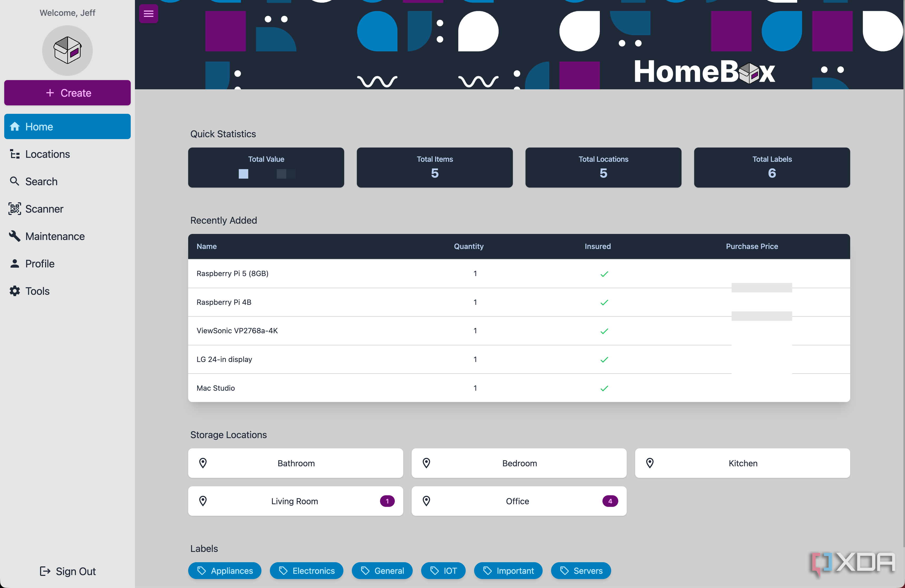Click the Profile person icon
The width and height of the screenshot is (905, 588).
click(x=14, y=263)
